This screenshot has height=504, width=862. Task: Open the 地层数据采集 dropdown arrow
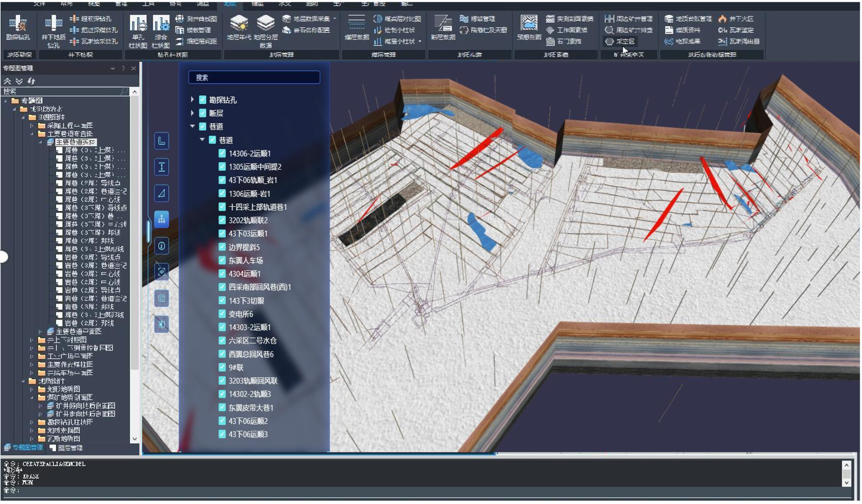[335, 19]
